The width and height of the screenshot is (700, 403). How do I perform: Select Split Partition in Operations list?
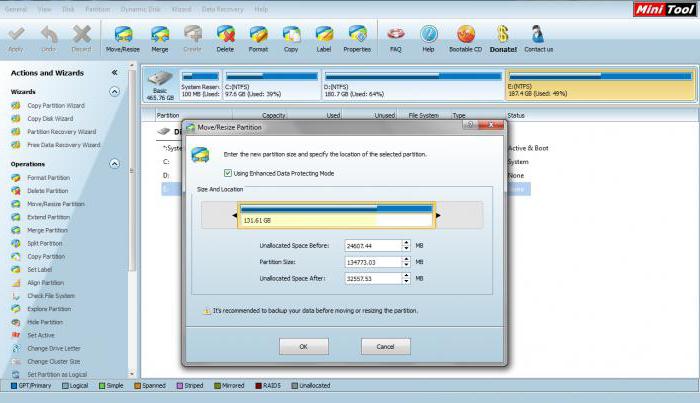(x=46, y=243)
